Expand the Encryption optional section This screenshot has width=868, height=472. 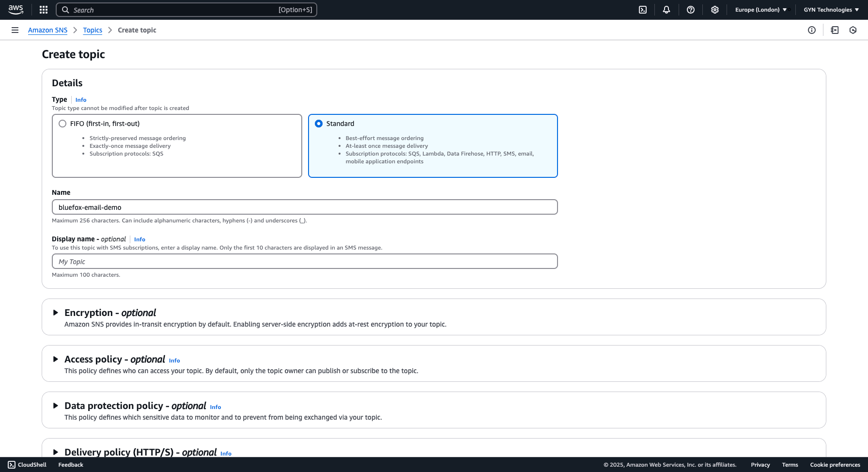point(56,313)
